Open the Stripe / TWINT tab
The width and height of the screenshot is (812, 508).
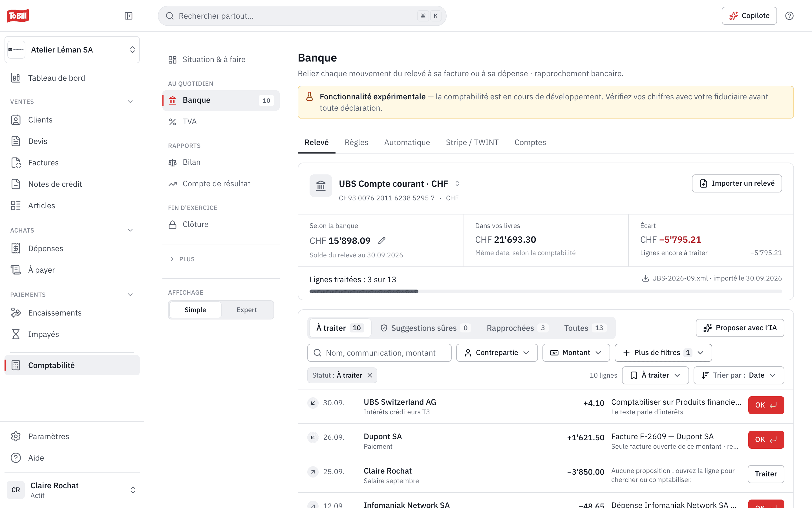click(x=472, y=143)
